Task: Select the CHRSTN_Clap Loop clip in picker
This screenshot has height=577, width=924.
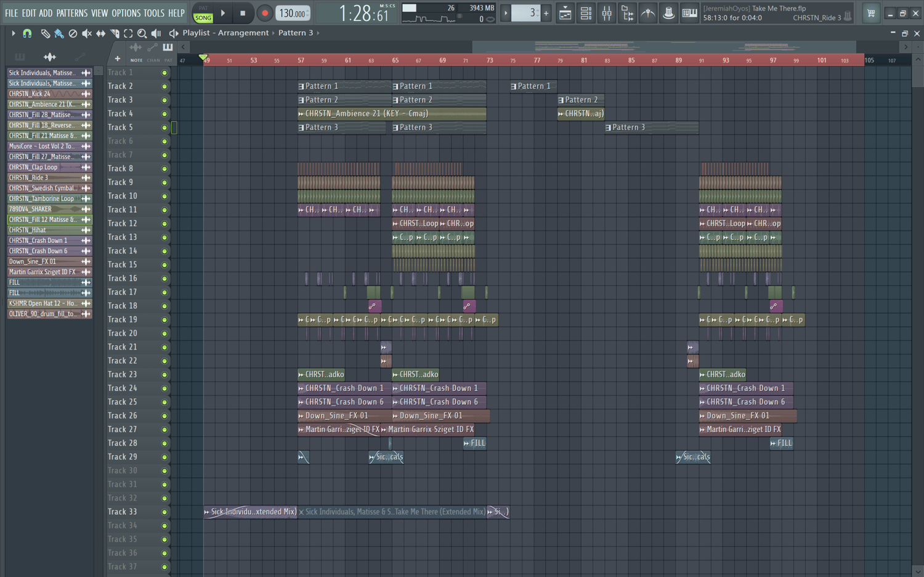Action: tap(49, 167)
